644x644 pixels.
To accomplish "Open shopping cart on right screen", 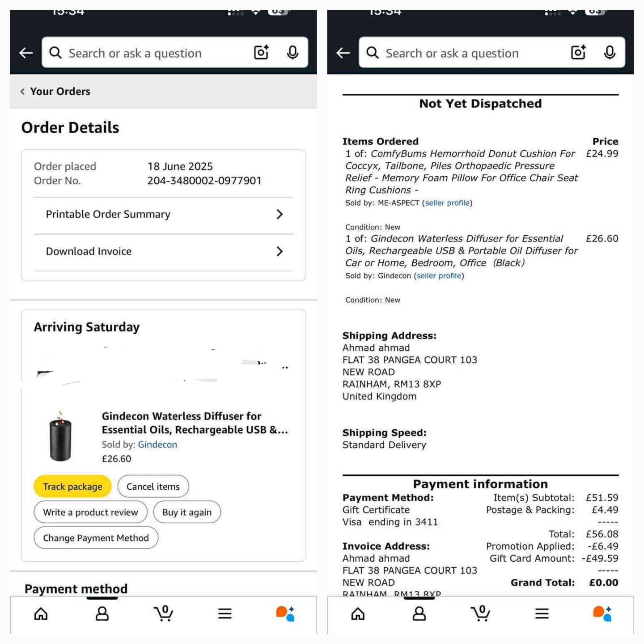I will (480, 613).
